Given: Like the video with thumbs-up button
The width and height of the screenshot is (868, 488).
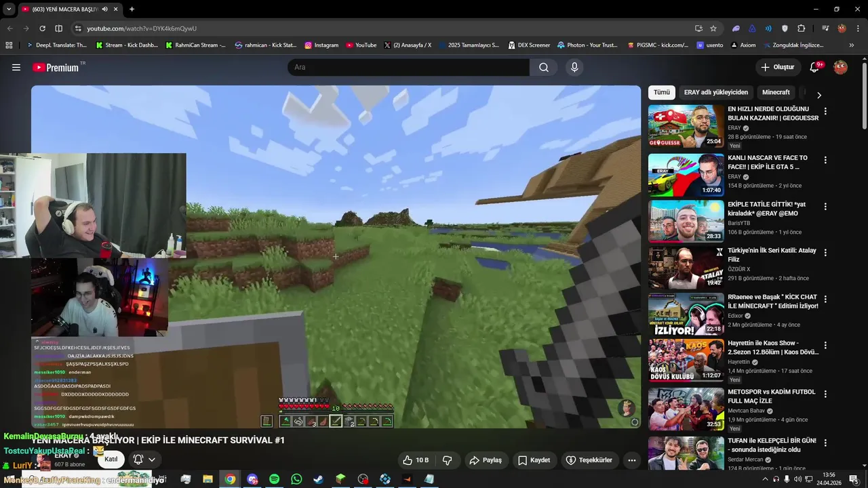Looking at the screenshot, I should [x=415, y=460].
